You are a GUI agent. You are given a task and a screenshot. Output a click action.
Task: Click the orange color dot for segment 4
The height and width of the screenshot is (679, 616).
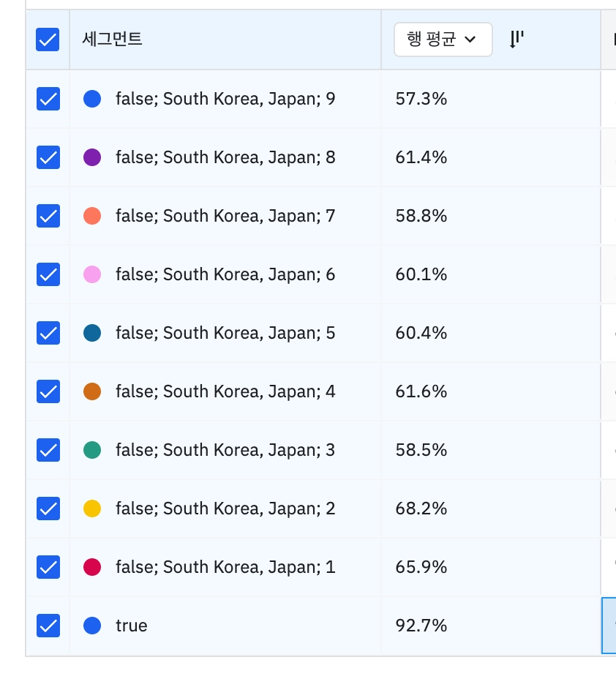click(92, 391)
